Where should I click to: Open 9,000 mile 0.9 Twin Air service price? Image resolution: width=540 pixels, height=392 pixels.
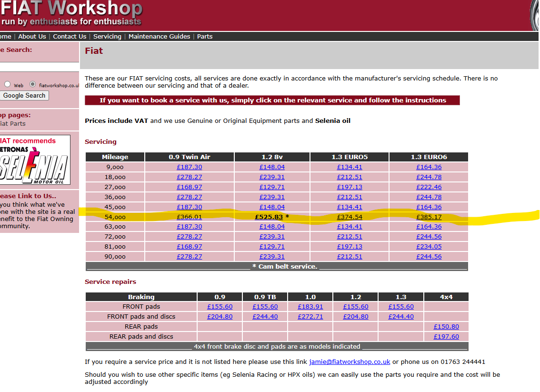coord(190,167)
